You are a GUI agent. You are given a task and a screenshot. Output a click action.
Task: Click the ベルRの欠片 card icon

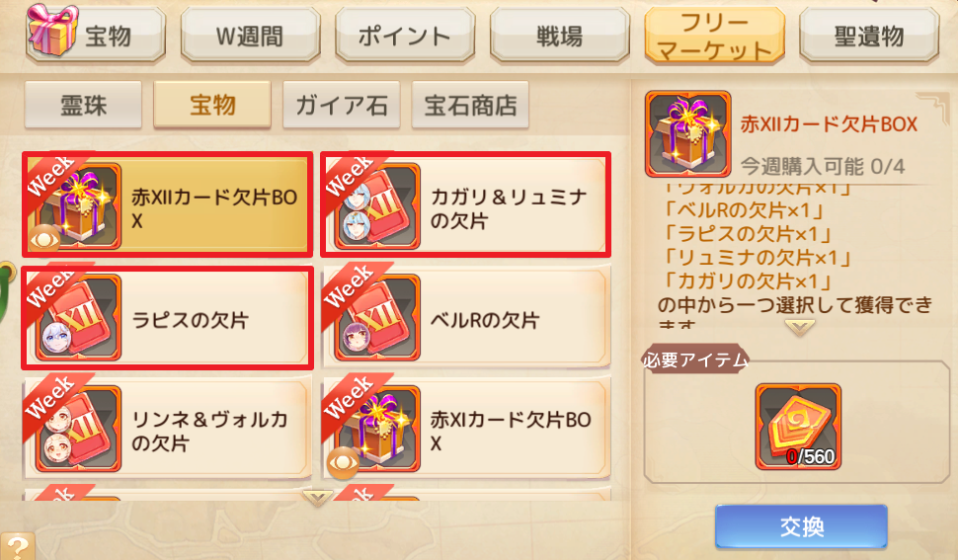[x=378, y=317]
